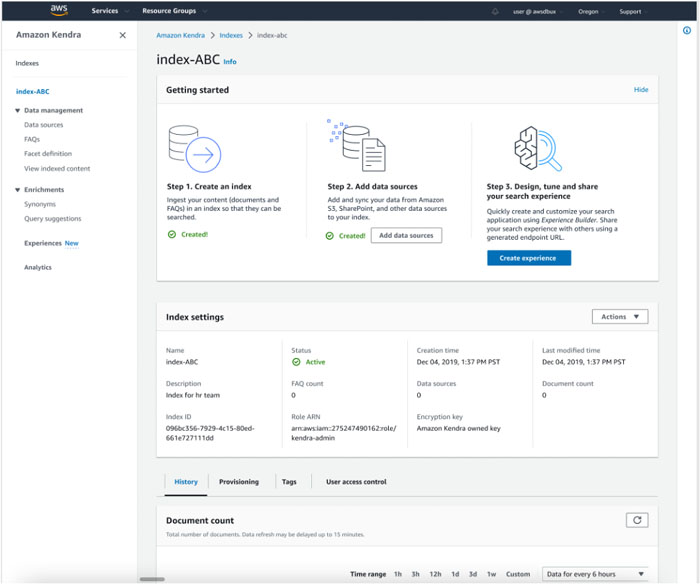Set time range to 3h
This screenshot has height=584, width=700.
(415, 574)
